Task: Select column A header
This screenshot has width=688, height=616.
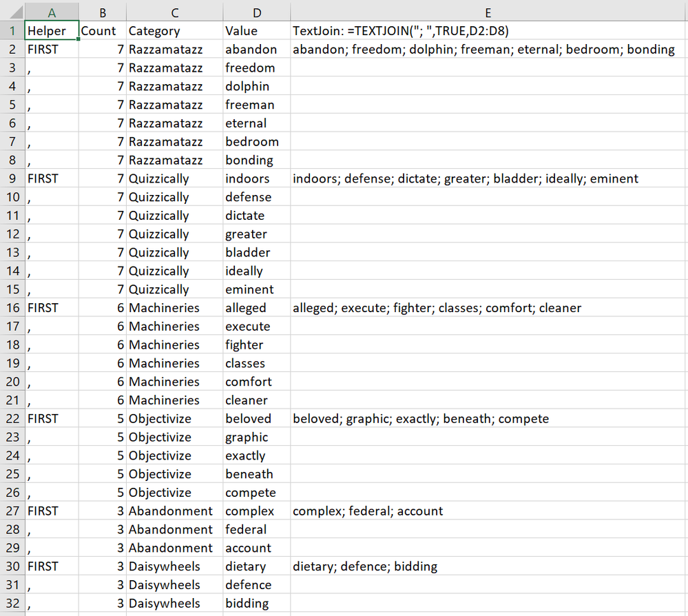Action: click(x=52, y=12)
